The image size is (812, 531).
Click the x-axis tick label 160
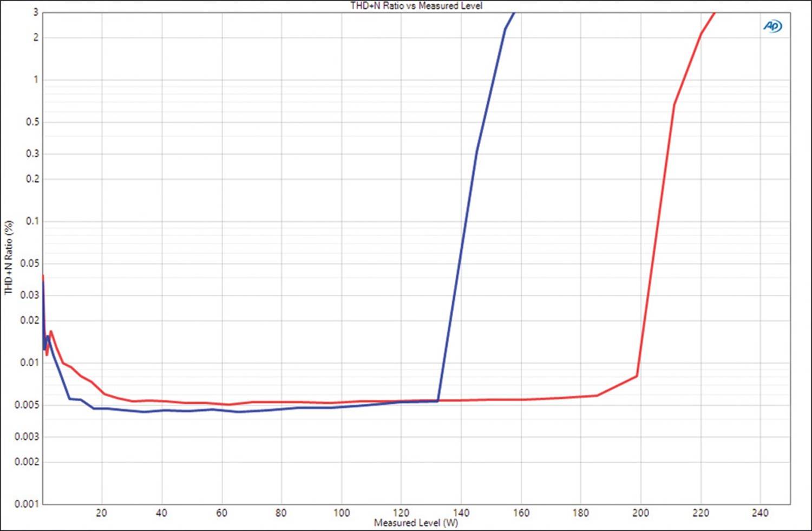(521, 513)
